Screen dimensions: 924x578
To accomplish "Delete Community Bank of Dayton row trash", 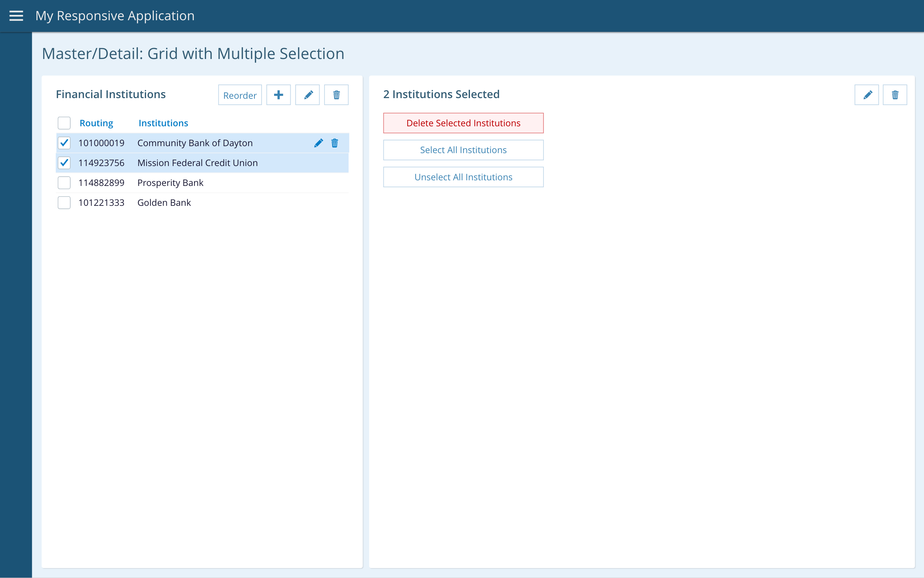I will click(x=334, y=143).
